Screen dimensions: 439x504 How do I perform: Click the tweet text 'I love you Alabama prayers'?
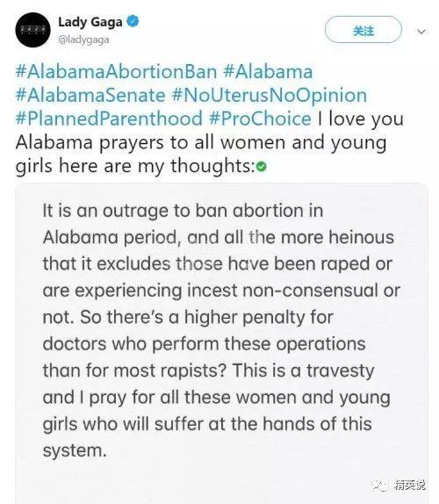[x=209, y=131]
